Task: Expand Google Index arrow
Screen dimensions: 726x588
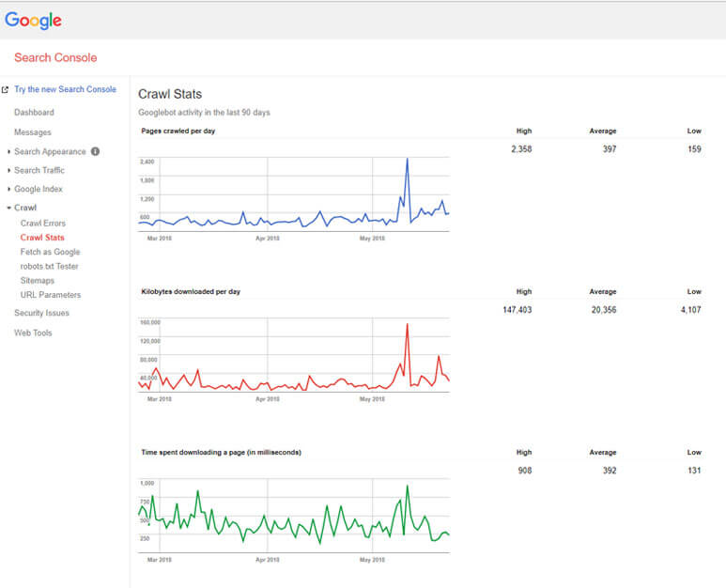Action: (8, 189)
